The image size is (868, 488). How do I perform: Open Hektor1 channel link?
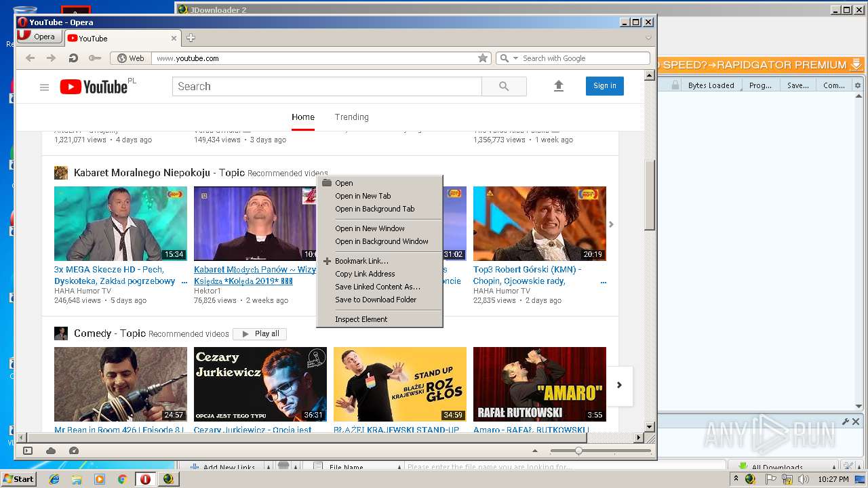point(208,291)
